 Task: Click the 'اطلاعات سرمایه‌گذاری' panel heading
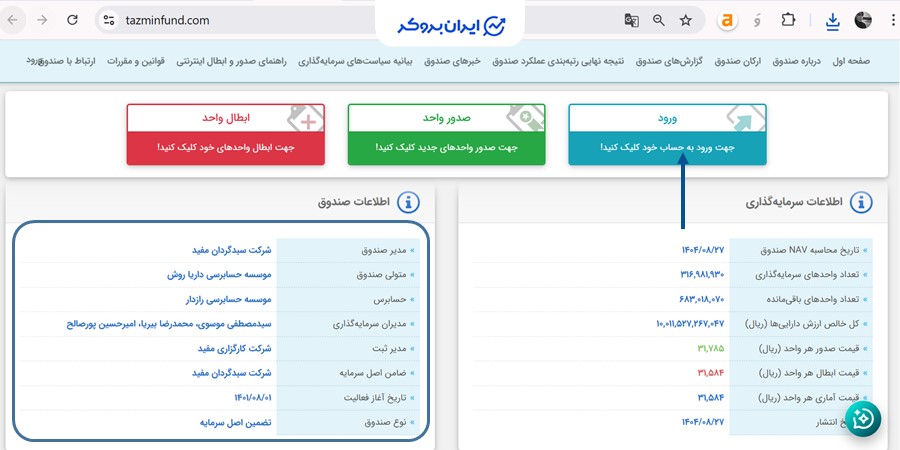tap(794, 202)
